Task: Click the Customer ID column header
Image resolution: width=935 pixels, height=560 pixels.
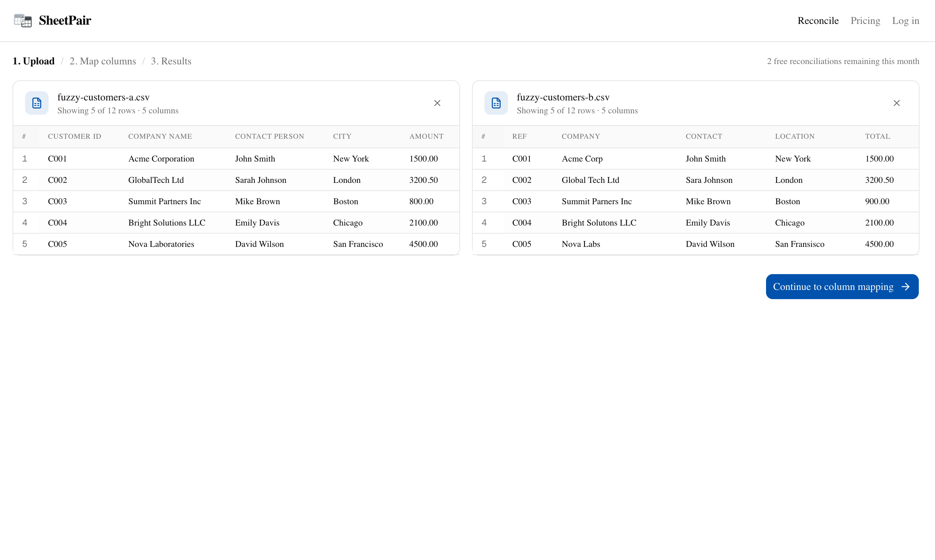Action: pos(74,136)
